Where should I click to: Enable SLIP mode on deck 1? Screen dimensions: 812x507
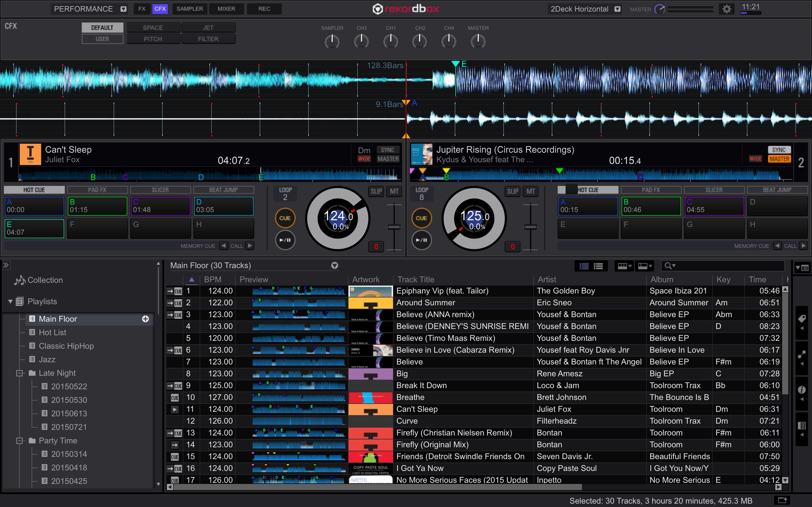click(x=376, y=192)
